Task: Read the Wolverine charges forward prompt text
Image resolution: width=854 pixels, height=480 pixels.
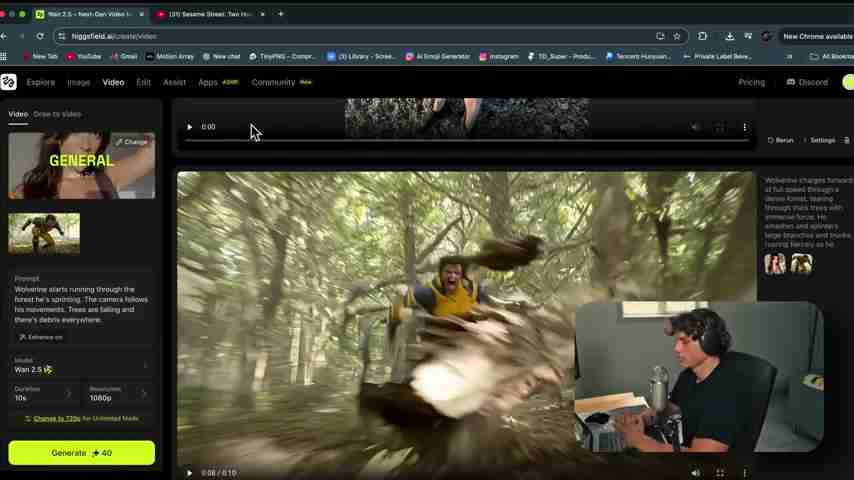Action: coord(809,212)
